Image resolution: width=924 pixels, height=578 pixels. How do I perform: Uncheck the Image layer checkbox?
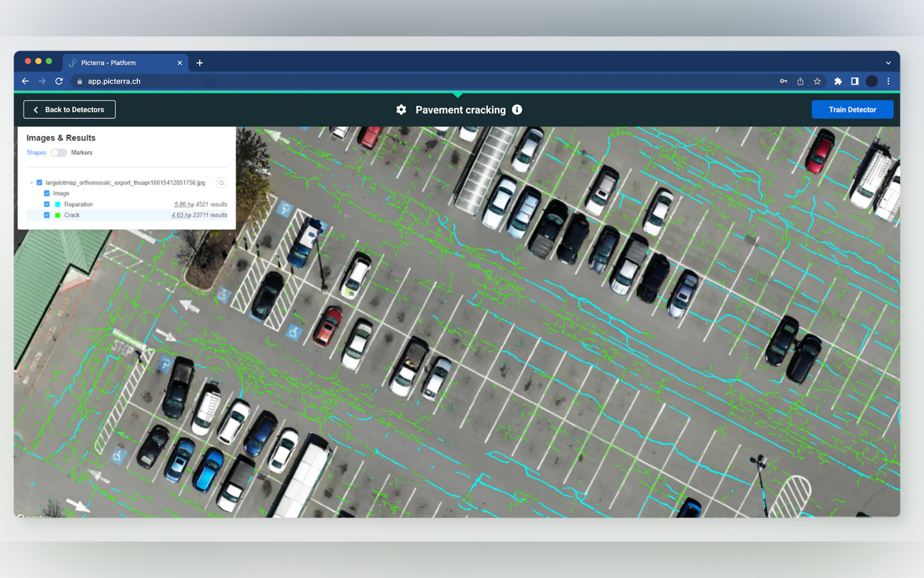[x=47, y=193]
